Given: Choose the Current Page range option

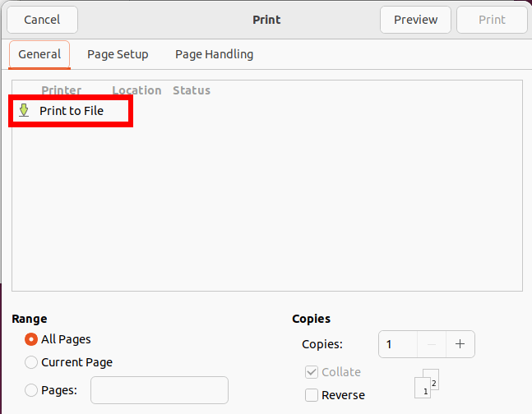Looking at the screenshot, I should [x=31, y=362].
